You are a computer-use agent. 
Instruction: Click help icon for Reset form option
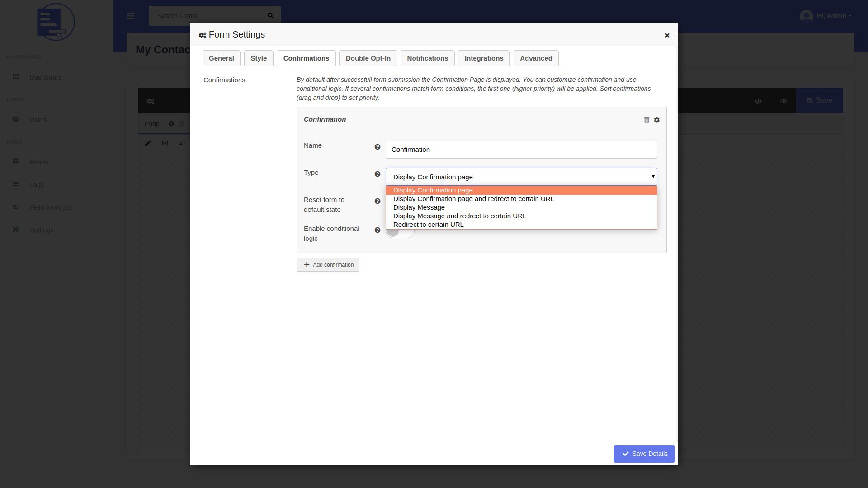coord(377,201)
